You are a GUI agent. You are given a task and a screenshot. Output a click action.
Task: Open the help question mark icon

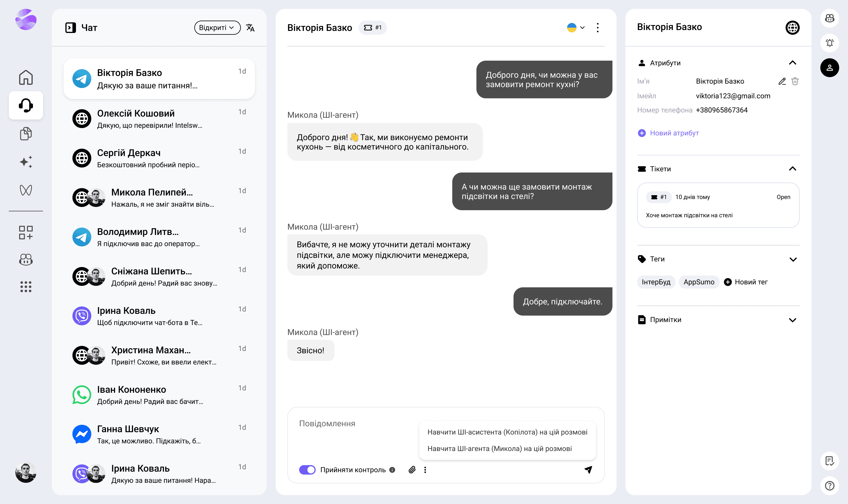click(x=829, y=486)
